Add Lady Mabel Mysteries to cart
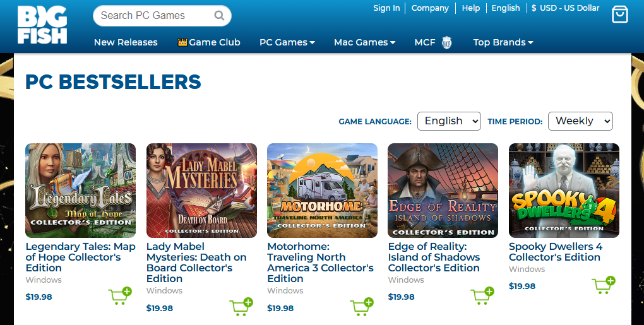 pyautogui.click(x=241, y=307)
